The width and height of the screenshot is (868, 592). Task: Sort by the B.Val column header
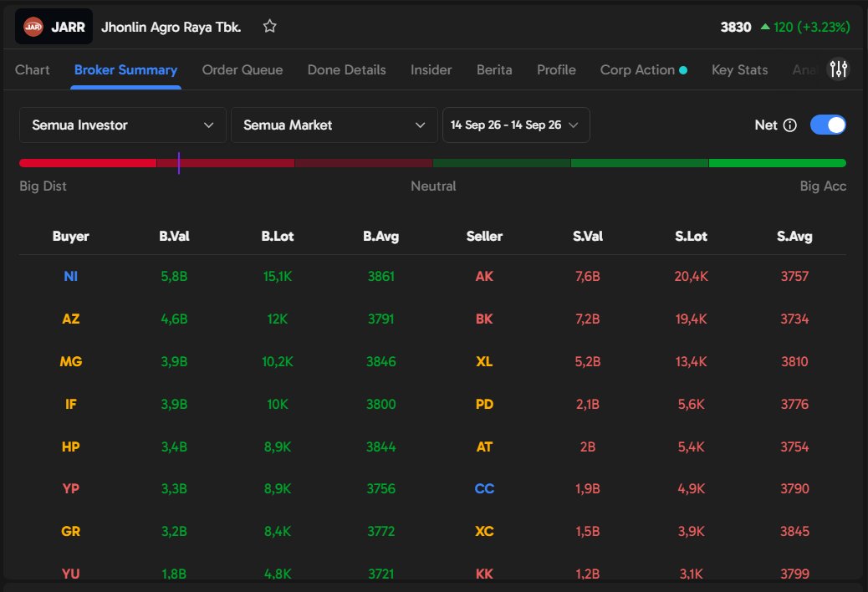175,237
